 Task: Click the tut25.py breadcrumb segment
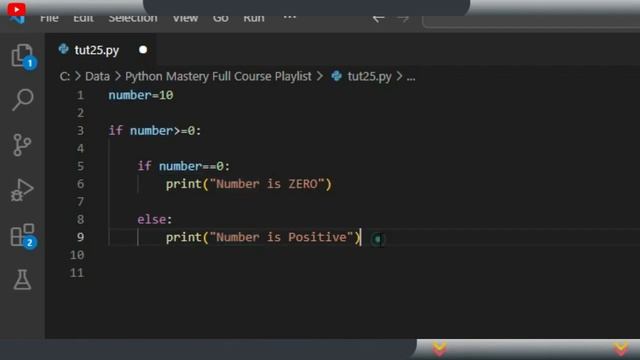(x=369, y=76)
